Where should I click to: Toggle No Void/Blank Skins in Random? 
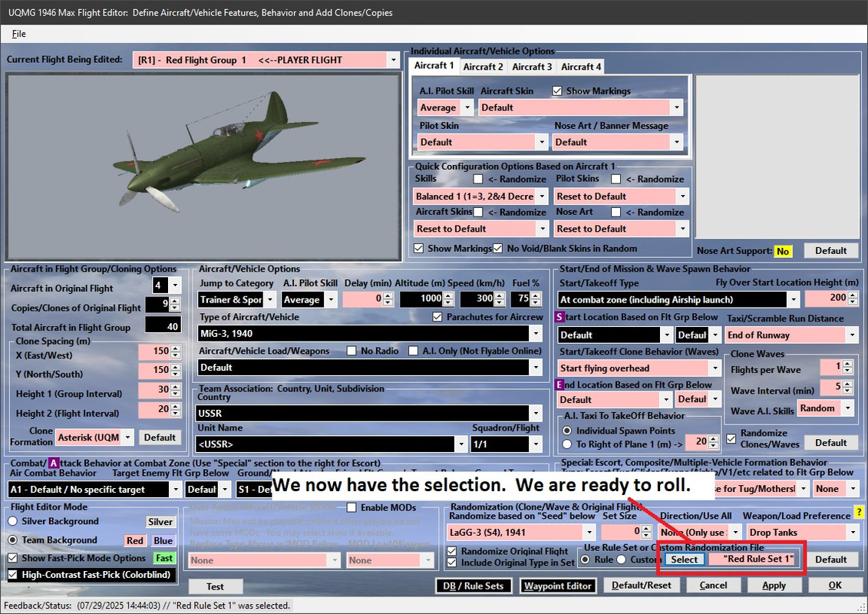[x=497, y=248]
